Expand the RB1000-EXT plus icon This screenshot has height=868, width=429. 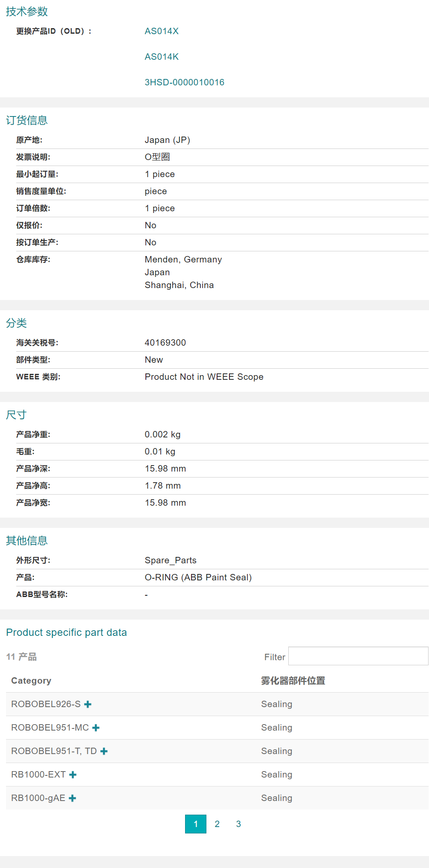[73, 775]
